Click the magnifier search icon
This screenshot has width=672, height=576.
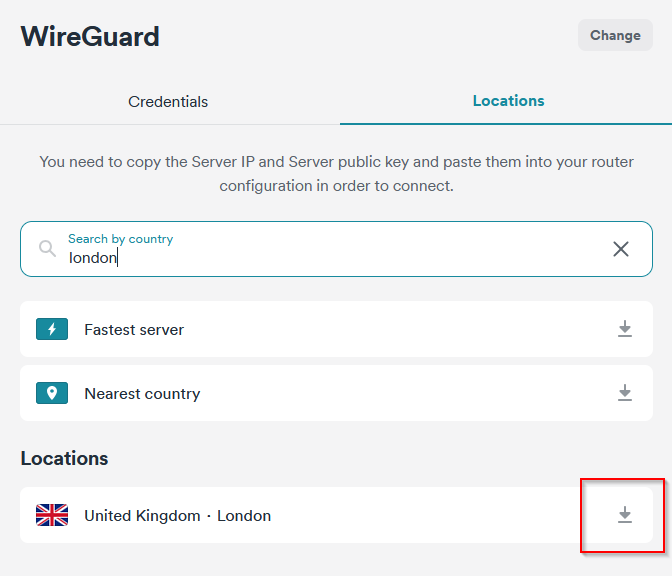click(x=47, y=249)
